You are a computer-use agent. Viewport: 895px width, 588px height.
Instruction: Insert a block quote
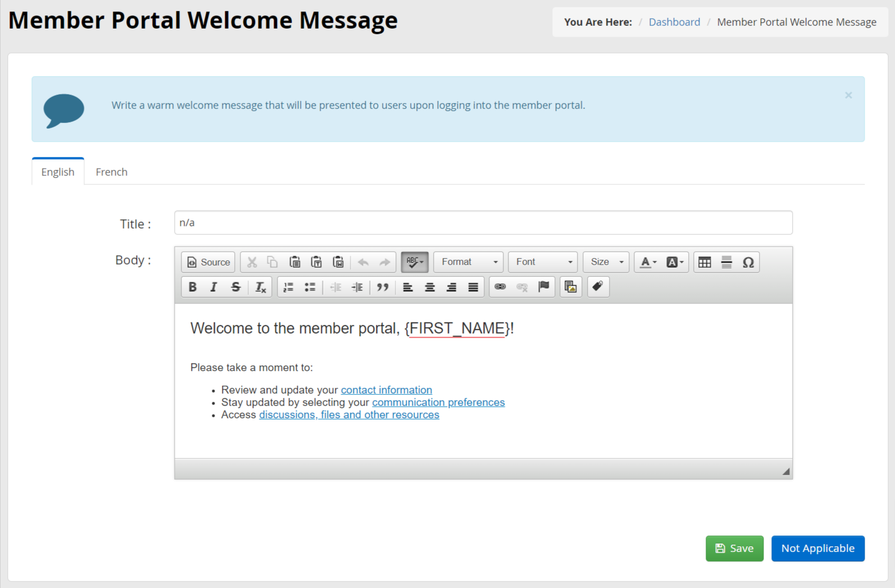pyautogui.click(x=383, y=287)
